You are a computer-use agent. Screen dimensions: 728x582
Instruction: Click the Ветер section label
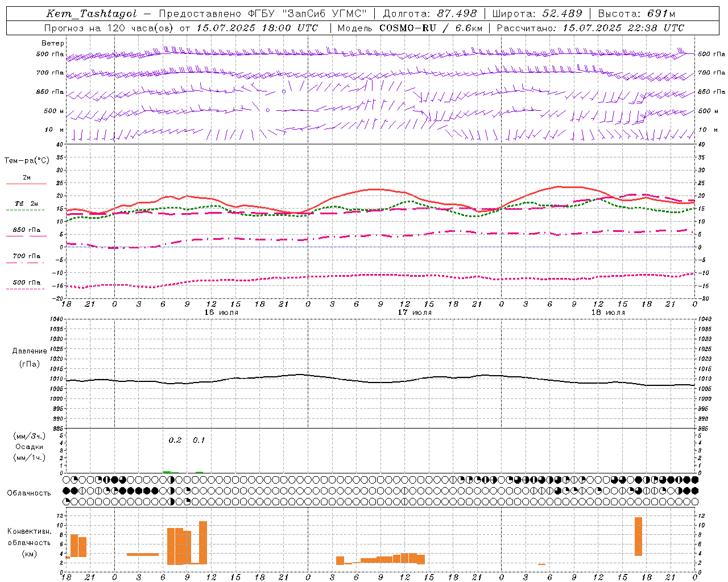pos(53,43)
